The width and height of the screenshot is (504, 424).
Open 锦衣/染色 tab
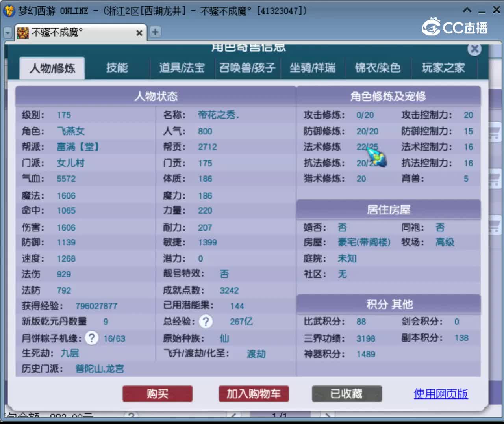[x=378, y=68]
